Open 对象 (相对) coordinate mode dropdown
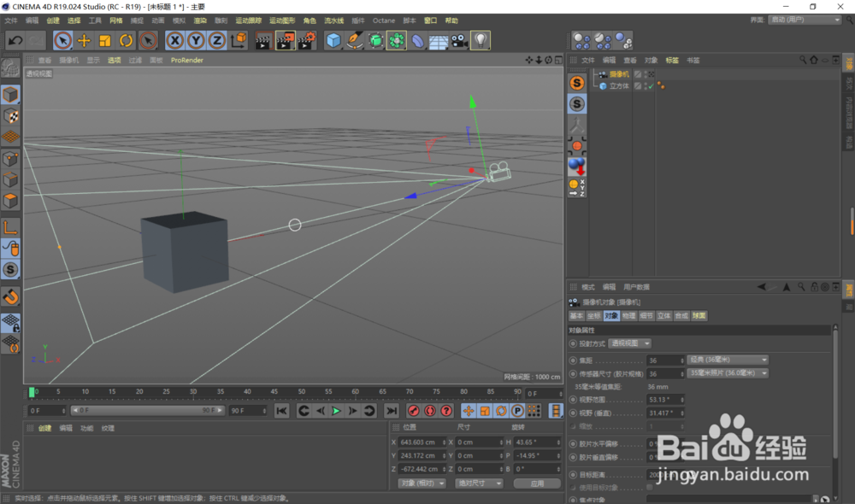 [422, 483]
